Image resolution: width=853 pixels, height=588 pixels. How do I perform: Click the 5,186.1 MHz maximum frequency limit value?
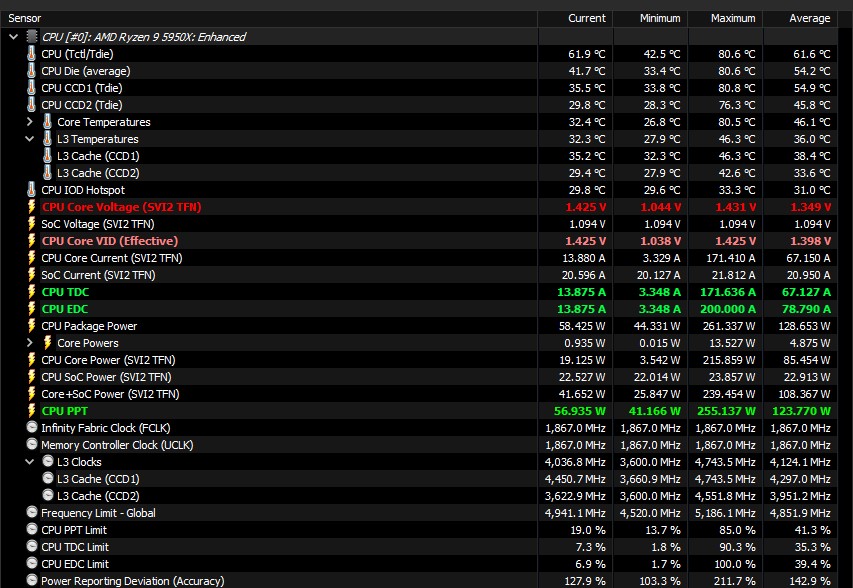click(x=725, y=513)
